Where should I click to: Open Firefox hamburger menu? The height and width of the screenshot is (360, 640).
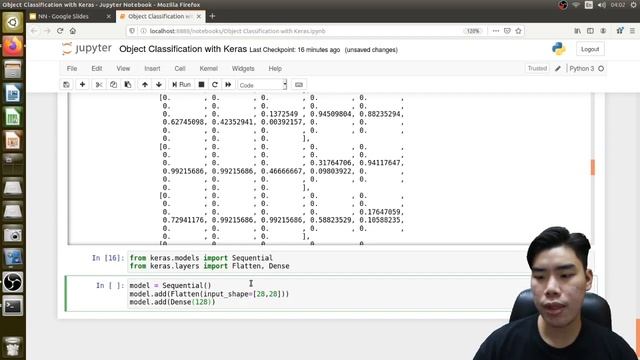tap(632, 31)
